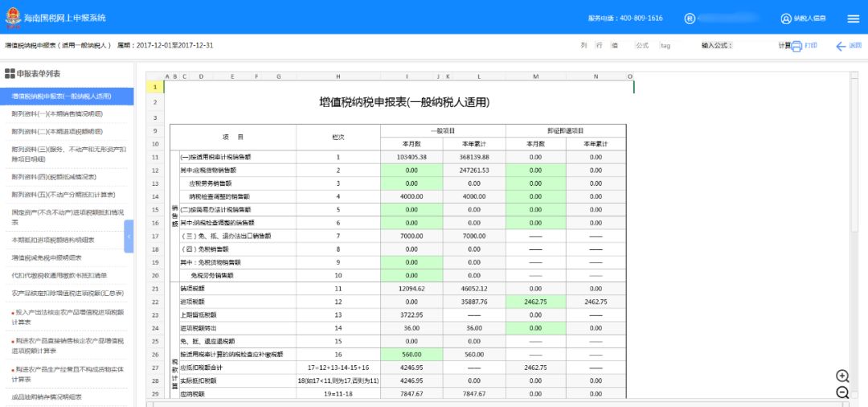Screen dimensions: 868x407
Task: Click cell showing 35887.76
Action: point(474,302)
